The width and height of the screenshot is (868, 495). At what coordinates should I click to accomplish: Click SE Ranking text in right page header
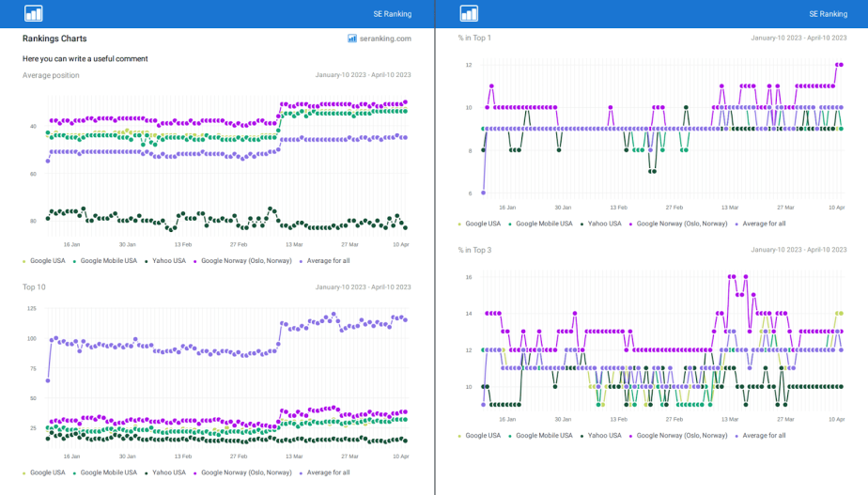point(829,14)
